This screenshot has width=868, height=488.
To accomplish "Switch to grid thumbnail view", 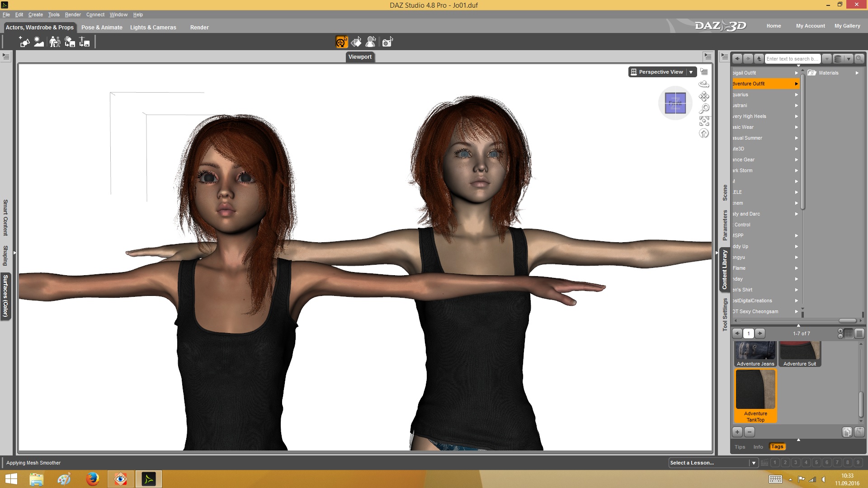I will (x=849, y=333).
